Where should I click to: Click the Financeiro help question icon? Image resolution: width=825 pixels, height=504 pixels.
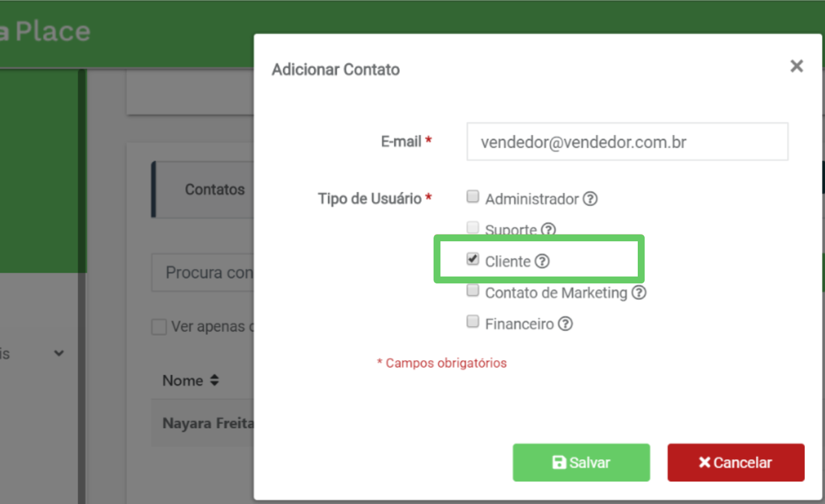pyautogui.click(x=565, y=324)
